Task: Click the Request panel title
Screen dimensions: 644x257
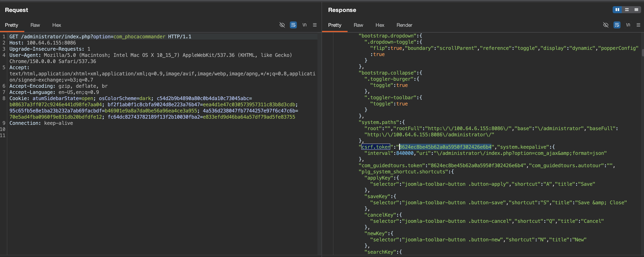Action: (x=16, y=10)
